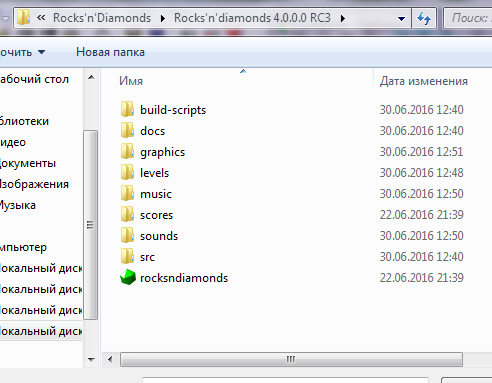Viewport: 492px width, 383px height.
Task: Select the graphics folder name
Action: [162, 152]
